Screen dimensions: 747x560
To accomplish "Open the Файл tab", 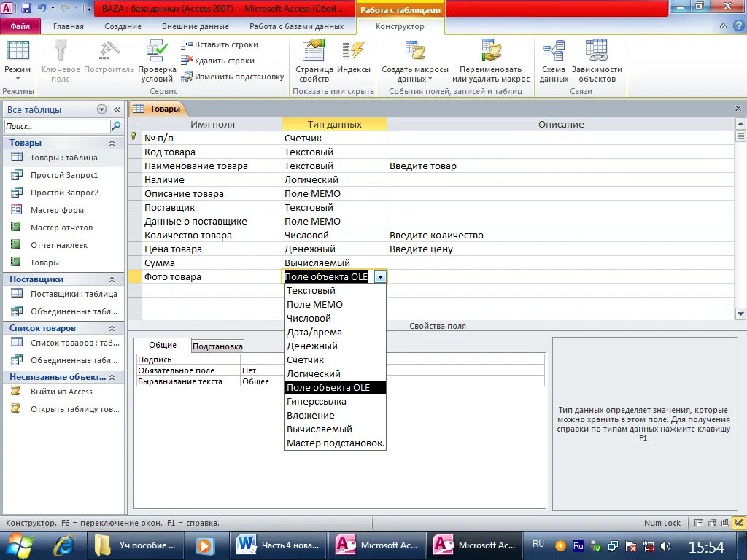I will pos(20,26).
